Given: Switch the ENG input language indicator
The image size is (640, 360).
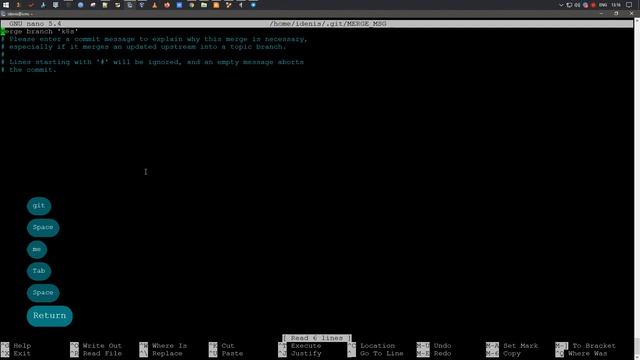Looking at the screenshot, I should pos(603,5).
